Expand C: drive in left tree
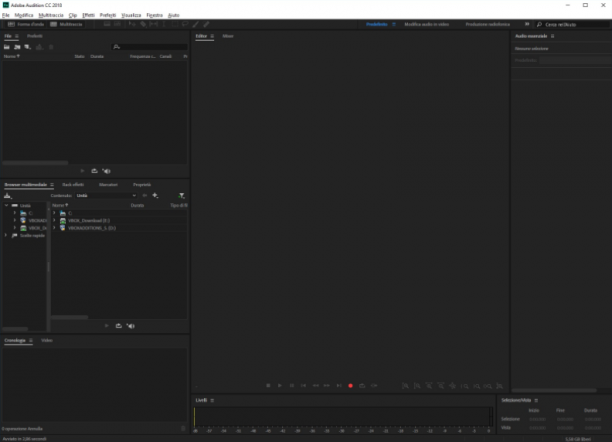Screen dimensions: 612x442 (15, 213)
